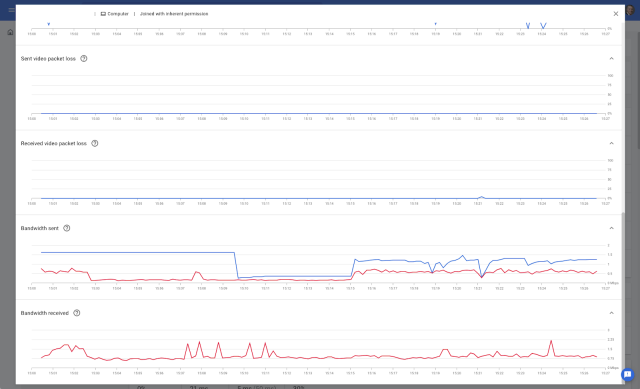Click the Joined with inherent permission text
Viewport: 640px width, 389px height.
[174, 14]
